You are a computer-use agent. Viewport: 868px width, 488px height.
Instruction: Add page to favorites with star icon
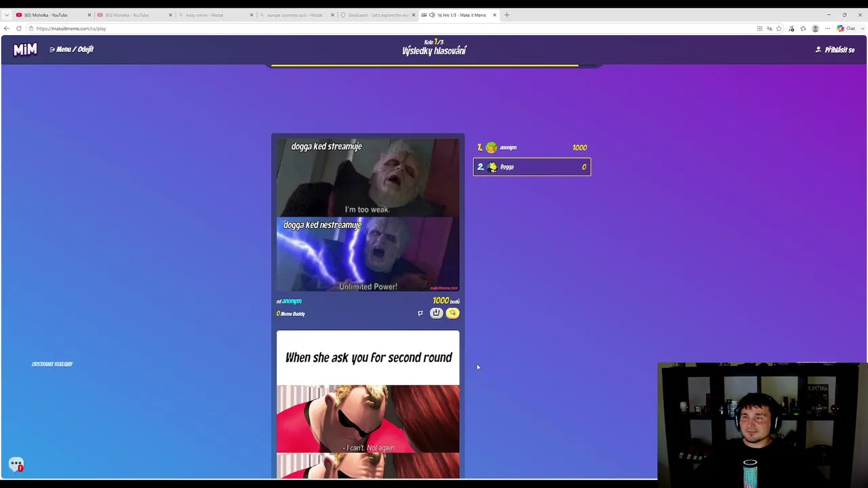point(779,28)
